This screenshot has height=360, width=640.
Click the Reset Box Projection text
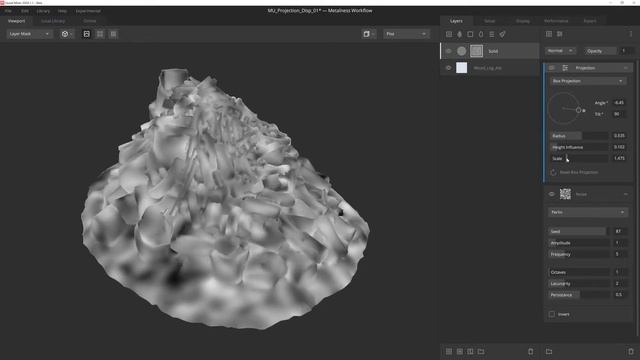point(579,172)
